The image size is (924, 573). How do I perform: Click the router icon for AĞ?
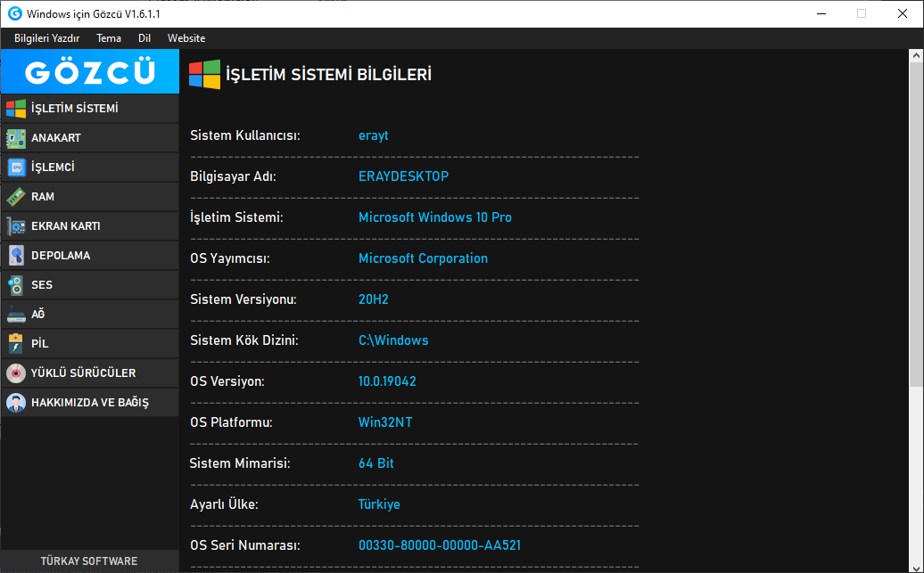tap(16, 315)
